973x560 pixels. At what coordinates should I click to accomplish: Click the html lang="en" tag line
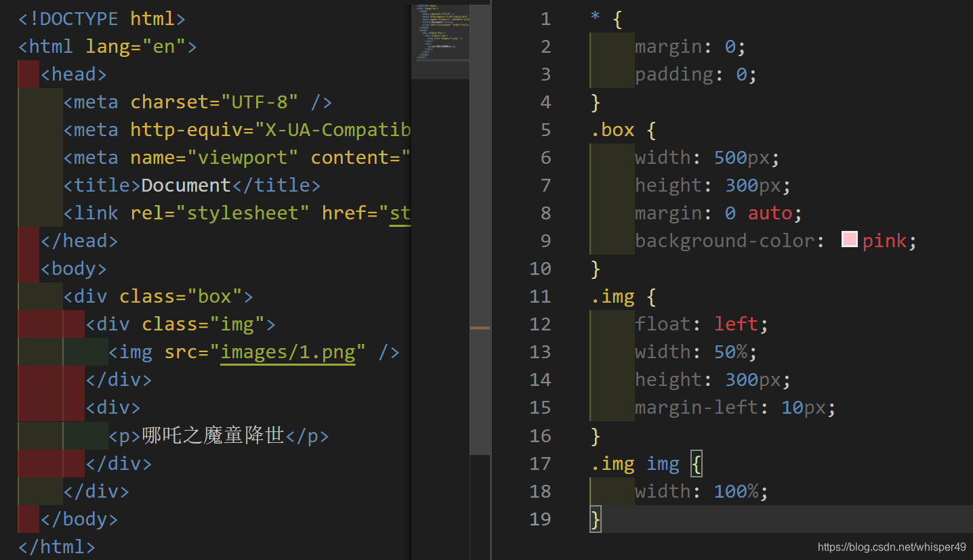(107, 47)
